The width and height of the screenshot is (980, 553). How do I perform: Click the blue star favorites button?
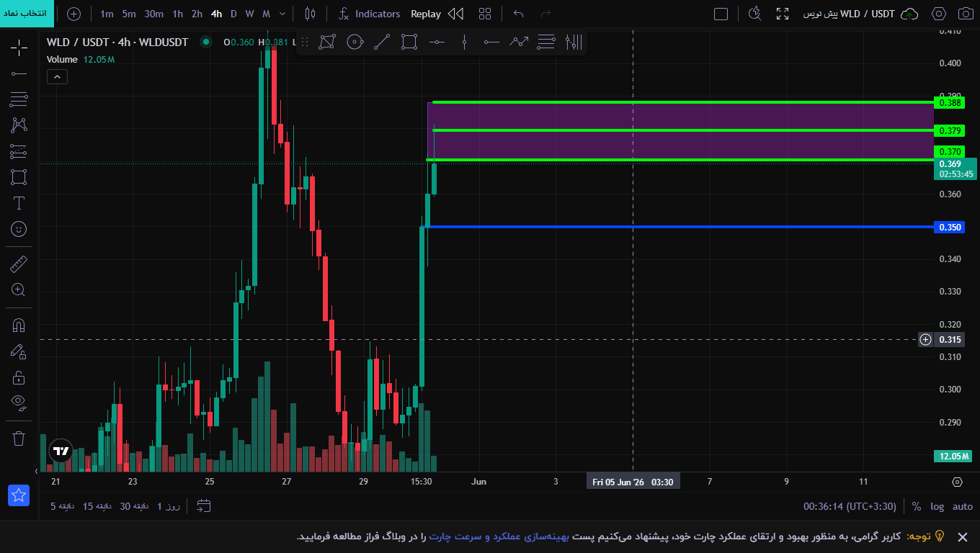tap(19, 495)
